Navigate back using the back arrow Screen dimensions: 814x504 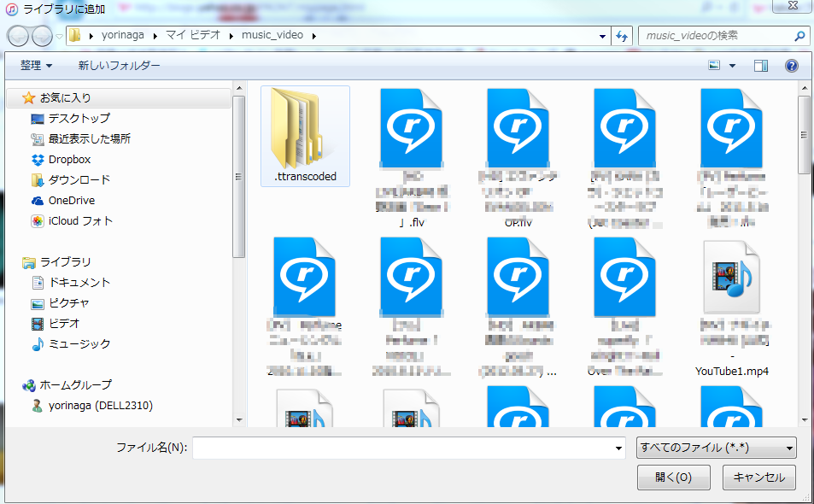coord(19,36)
